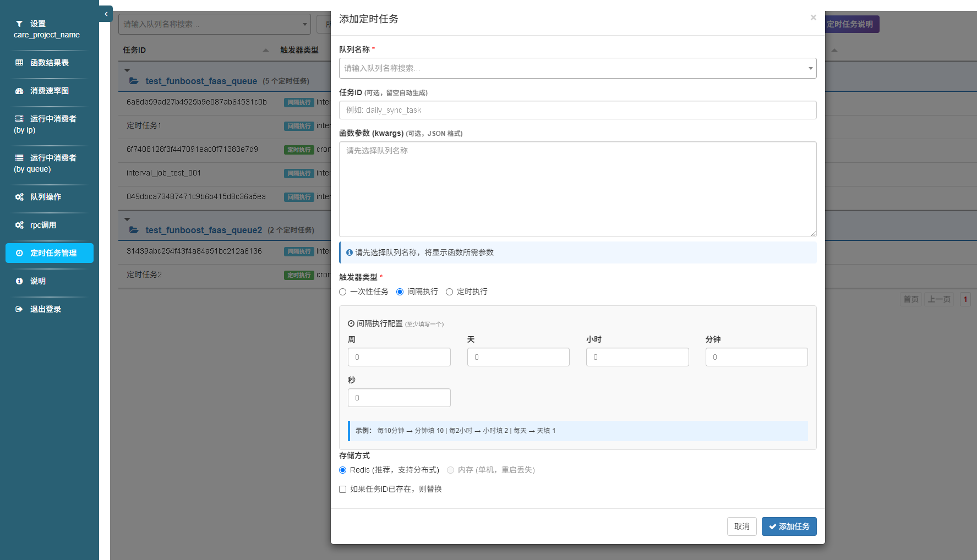Close the 添加定时任务 dialog with X
Viewport: 977px width, 560px height.
coord(813,18)
